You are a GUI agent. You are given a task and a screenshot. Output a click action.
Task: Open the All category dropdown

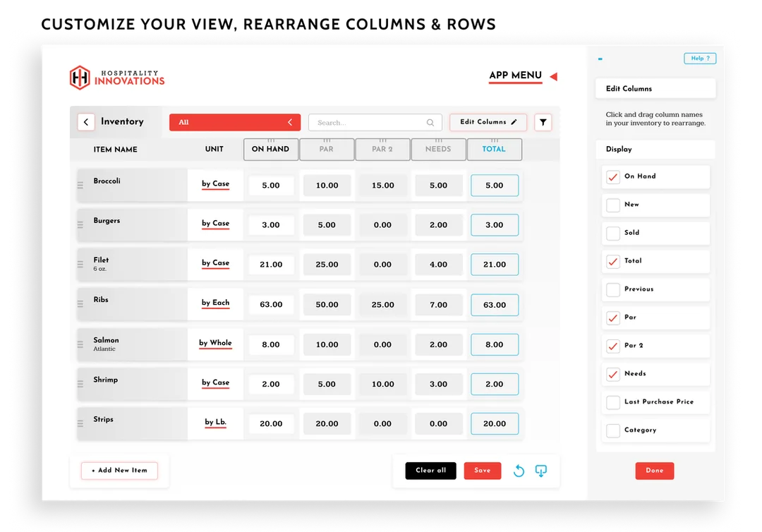[235, 123]
